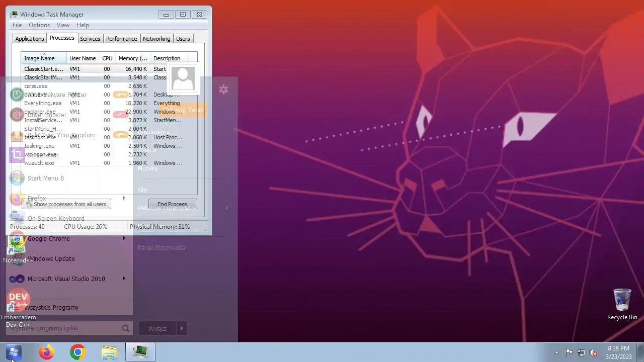Click the network tray icon
This screenshot has width=644, height=362.
581,352
